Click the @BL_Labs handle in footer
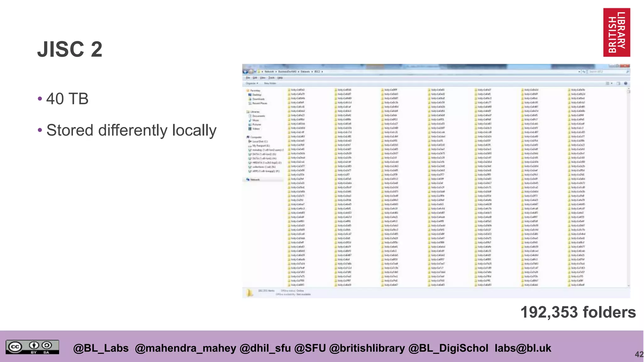The height and width of the screenshot is (362, 644). (x=101, y=348)
